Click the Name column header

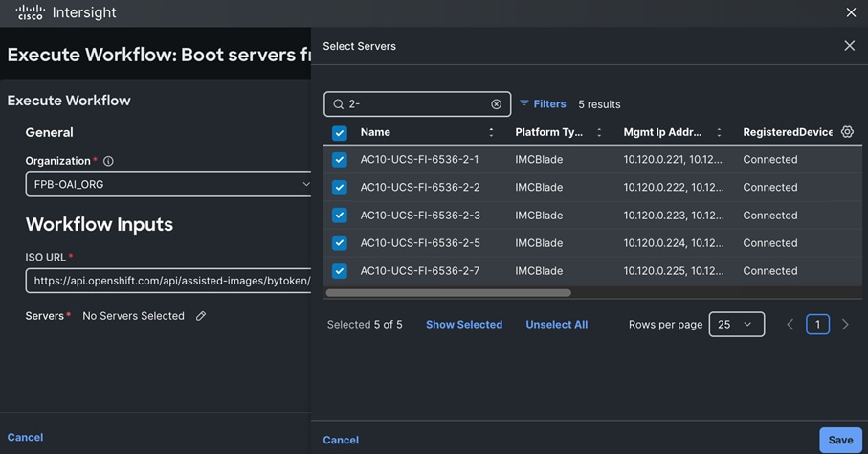point(375,132)
